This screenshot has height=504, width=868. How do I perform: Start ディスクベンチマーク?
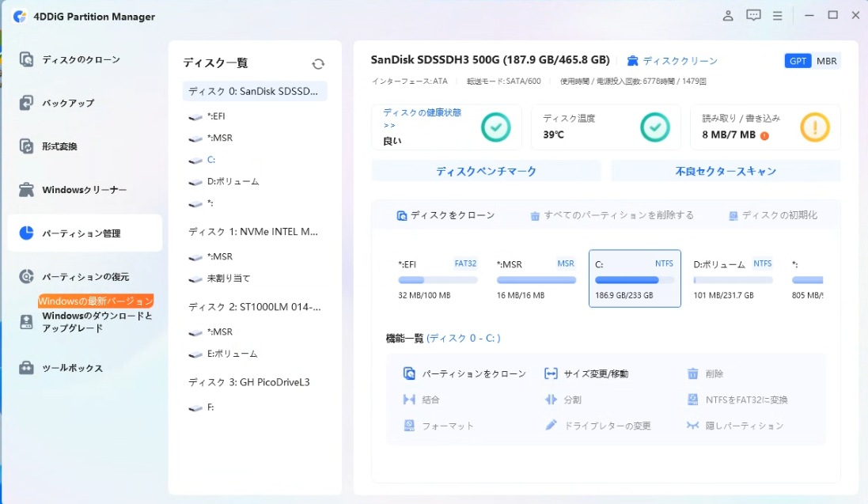[x=486, y=171]
